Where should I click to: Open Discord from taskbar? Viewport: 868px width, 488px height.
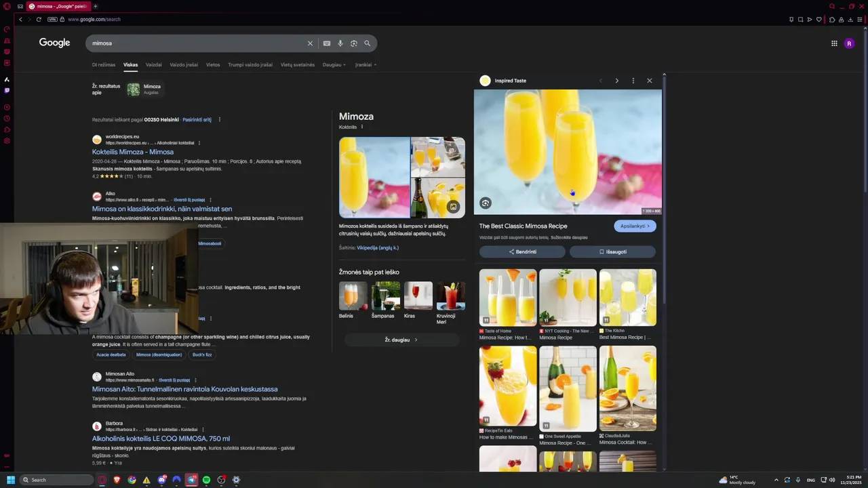(162, 480)
